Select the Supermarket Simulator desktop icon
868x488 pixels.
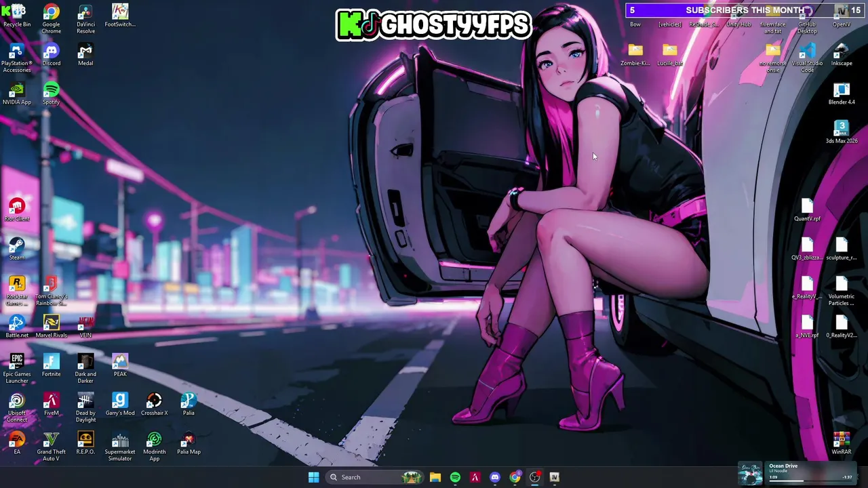(x=120, y=447)
